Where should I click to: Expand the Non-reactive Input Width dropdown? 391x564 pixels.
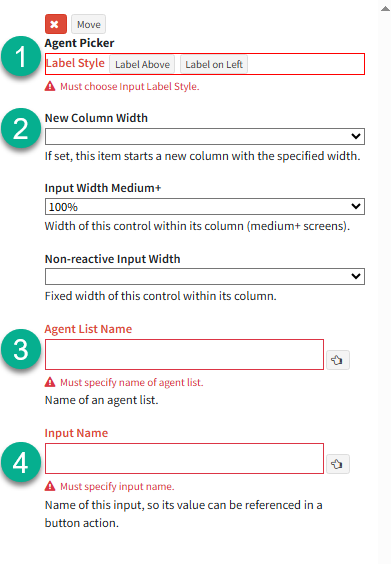(205, 276)
